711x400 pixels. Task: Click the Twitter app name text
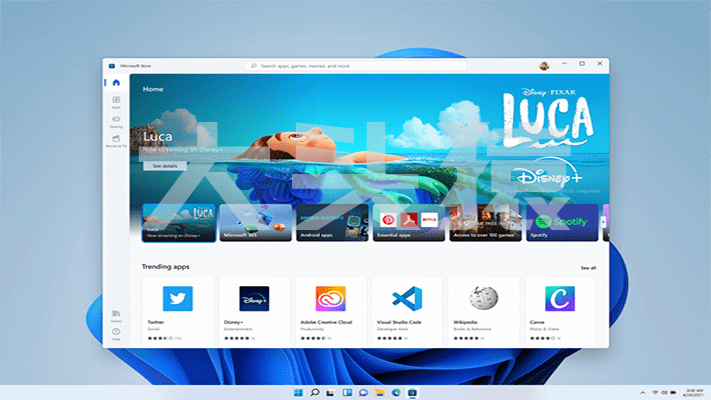coord(156,322)
